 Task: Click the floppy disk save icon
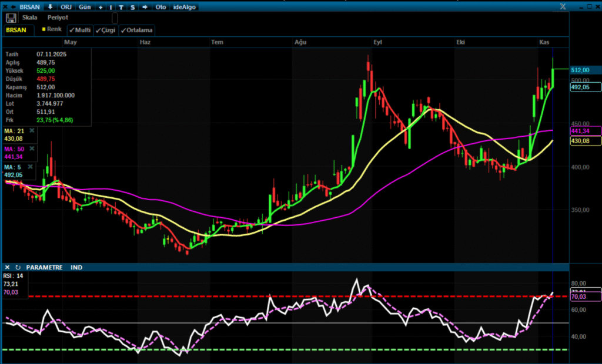(x=11, y=18)
